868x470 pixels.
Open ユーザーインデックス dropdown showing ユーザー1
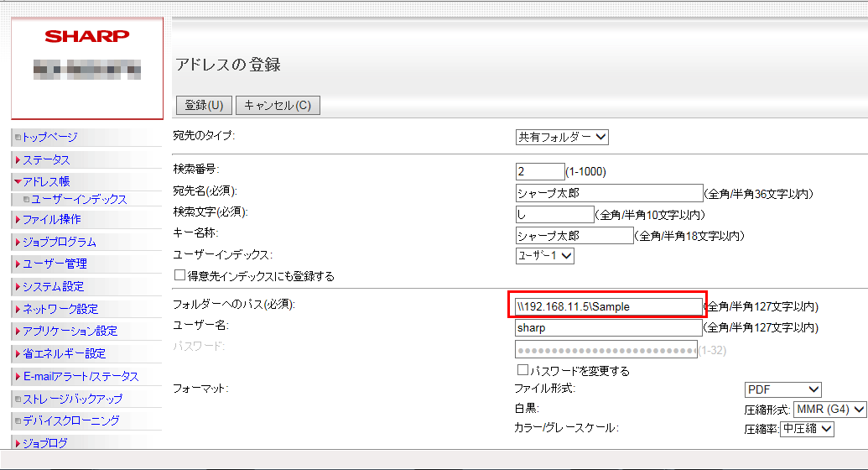click(x=545, y=256)
